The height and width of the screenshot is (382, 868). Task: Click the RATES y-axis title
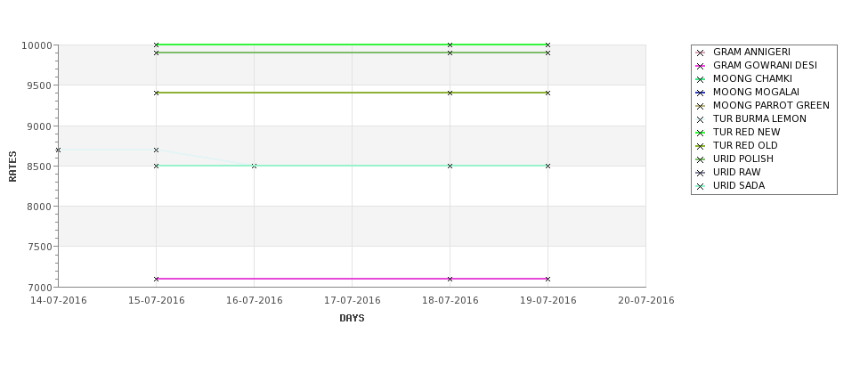click(x=12, y=167)
